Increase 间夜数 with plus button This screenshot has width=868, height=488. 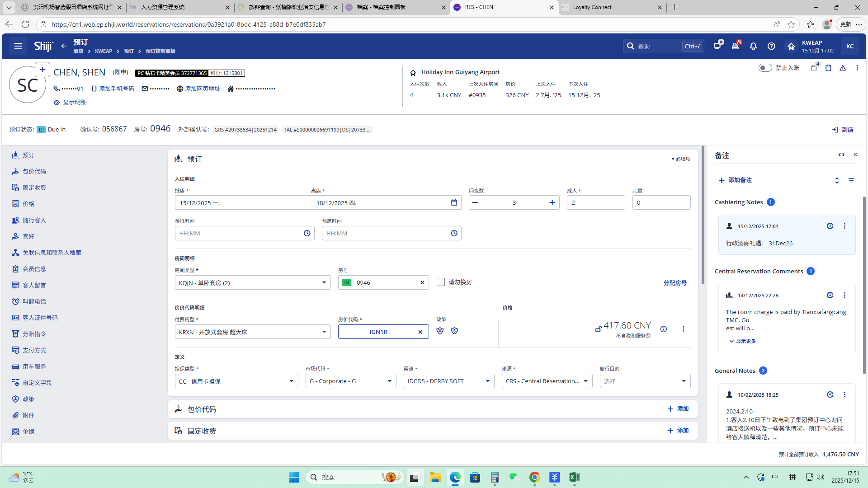click(x=552, y=202)
